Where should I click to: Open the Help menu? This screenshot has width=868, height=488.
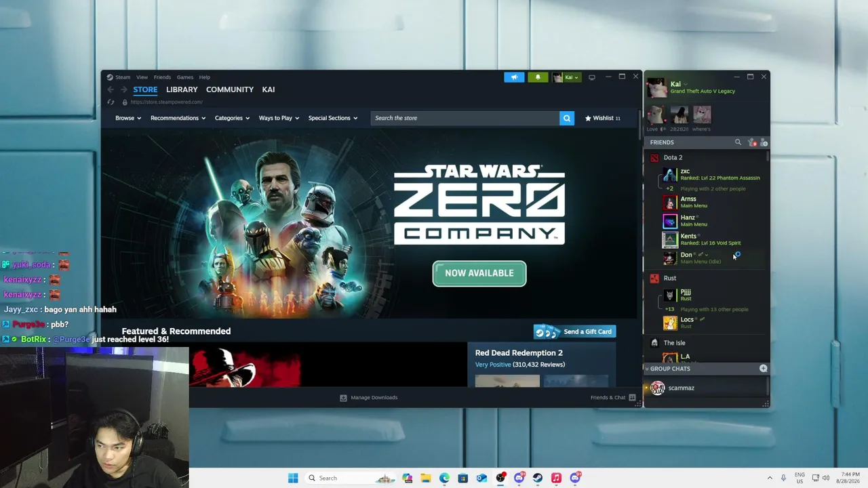pos(205,77)
